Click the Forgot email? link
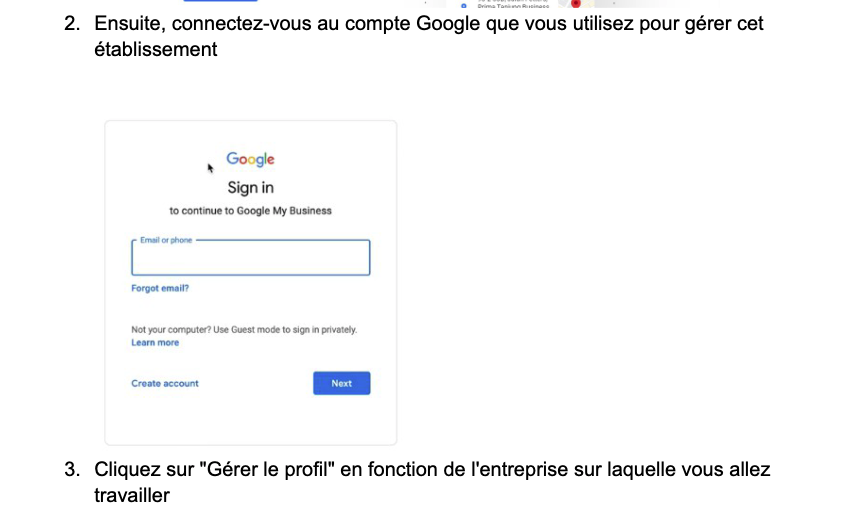 [x=160, y=288]
